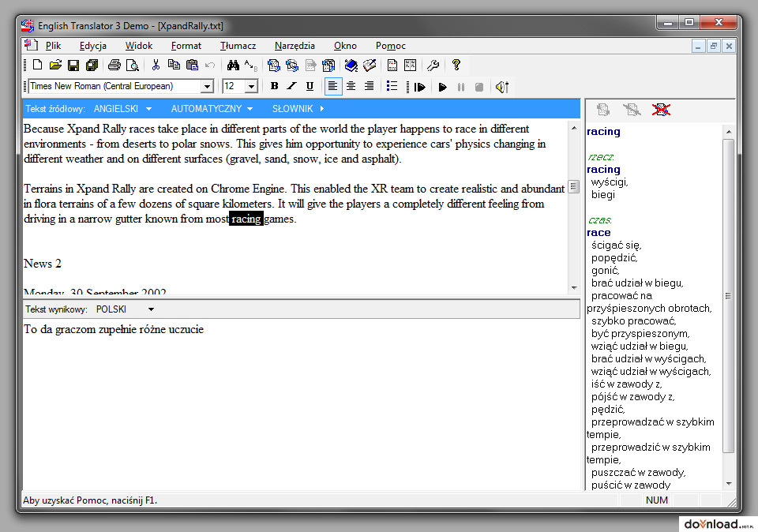This screenshot has height=532, width=758.
Task: Click the second grayed struck-through document icon in dictionary panel
Action: 632,110
